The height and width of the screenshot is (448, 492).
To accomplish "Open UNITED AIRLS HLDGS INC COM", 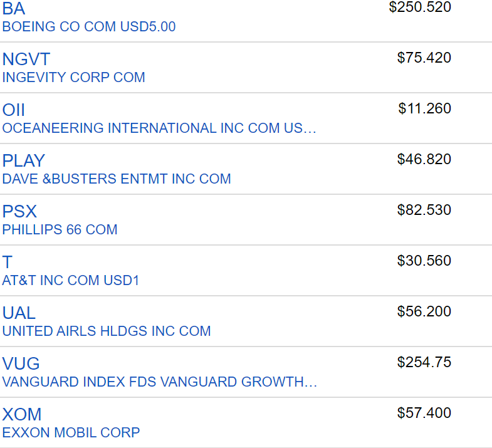I will [x=107, y=331].
